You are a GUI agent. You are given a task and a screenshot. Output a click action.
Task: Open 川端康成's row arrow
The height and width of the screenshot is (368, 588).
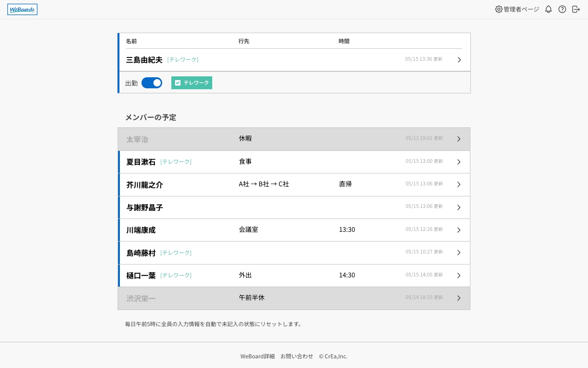point(458,230)
